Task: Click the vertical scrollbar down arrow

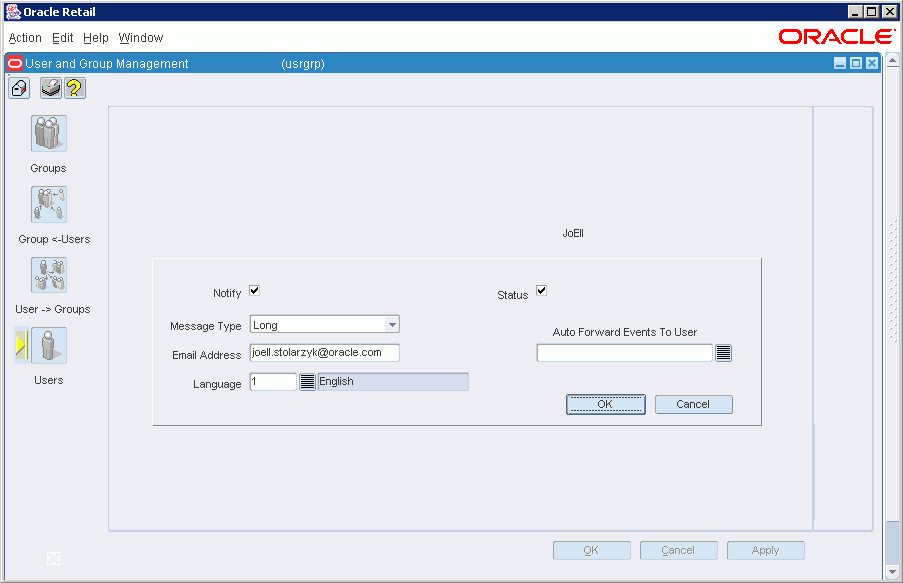Action: [x=893, y=572]
